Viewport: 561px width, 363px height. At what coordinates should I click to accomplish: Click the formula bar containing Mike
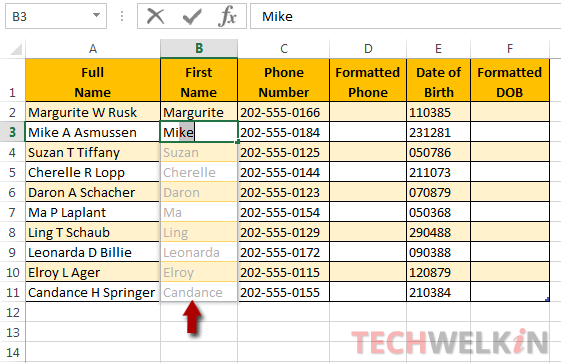(405, 16)
